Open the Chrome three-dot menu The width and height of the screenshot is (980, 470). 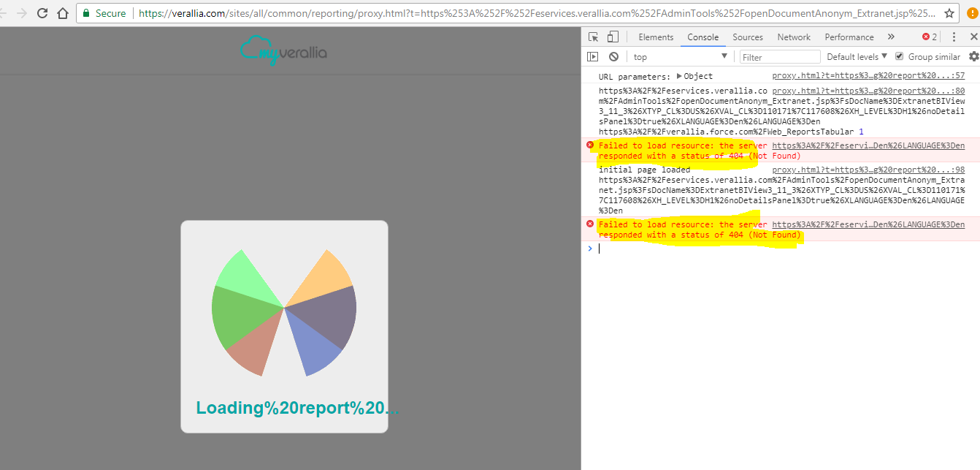tap(973, 13)
